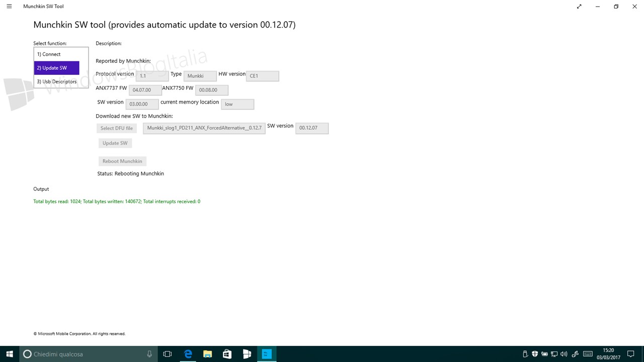Click the current memory location field 'low'
Viewport: 644px width, 362px height.
tap(237, 104)
